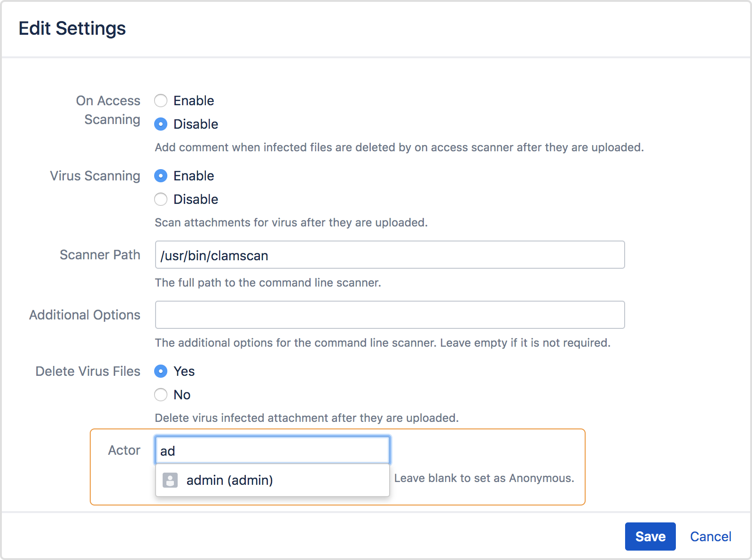Click the Edit Settings heading

click(72, 28)
